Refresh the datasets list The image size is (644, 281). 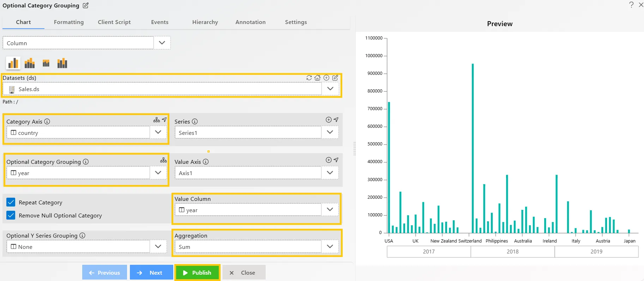(x=309, y=78)
